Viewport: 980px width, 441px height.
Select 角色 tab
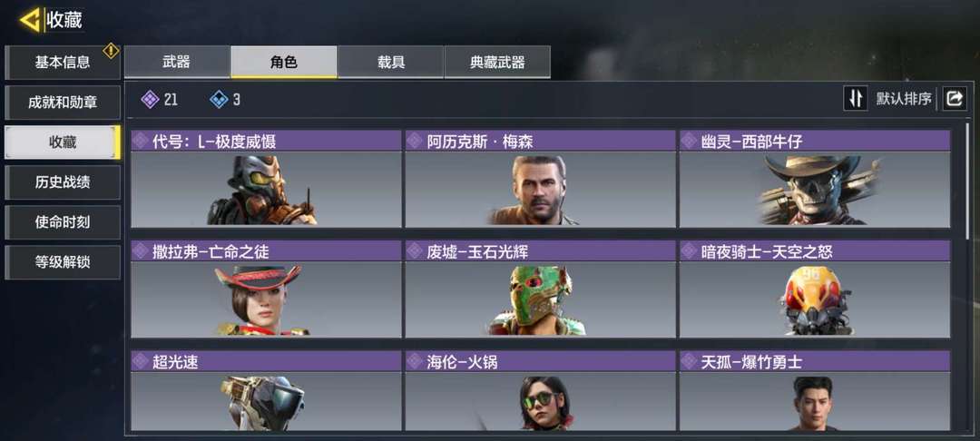tap(284, 62)
